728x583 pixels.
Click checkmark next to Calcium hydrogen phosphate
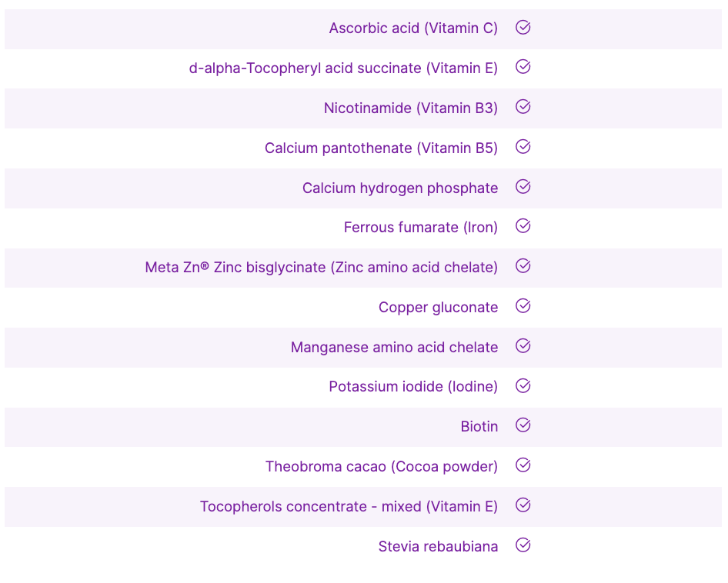pyautogui.click(x=523, y=187)
